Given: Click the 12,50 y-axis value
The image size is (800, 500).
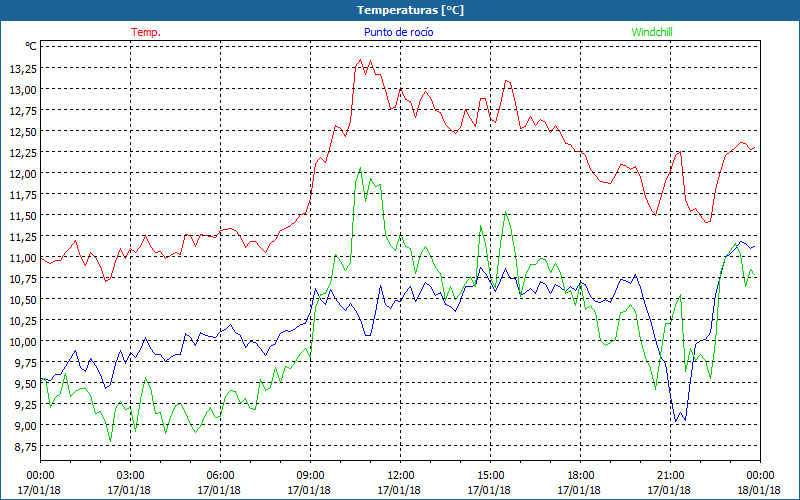Looking at the screenshot, I should coord(23,132).
